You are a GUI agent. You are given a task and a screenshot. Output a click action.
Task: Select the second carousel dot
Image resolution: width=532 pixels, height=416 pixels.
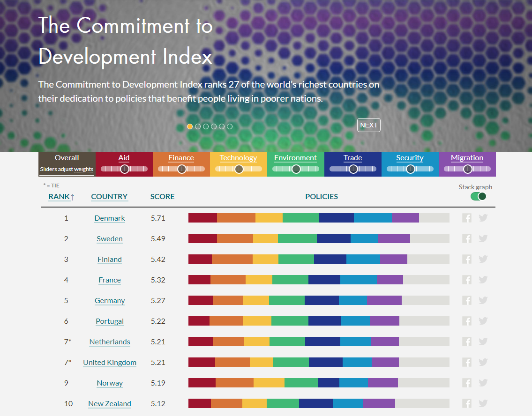click(x=198, y=126)
